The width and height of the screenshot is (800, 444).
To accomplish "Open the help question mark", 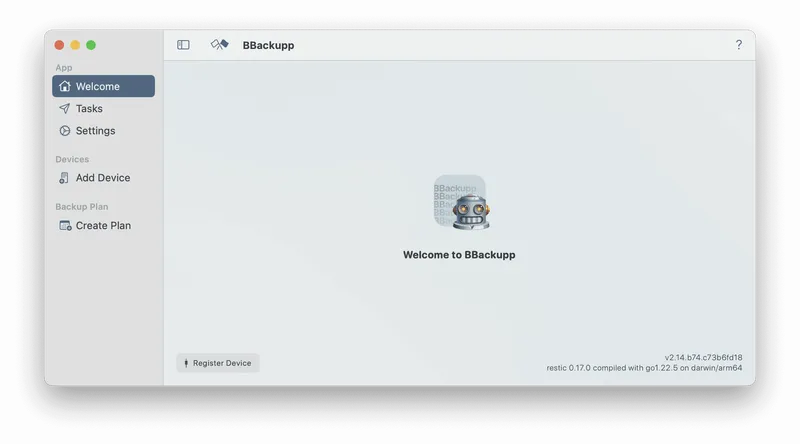I will click(738, 45).
